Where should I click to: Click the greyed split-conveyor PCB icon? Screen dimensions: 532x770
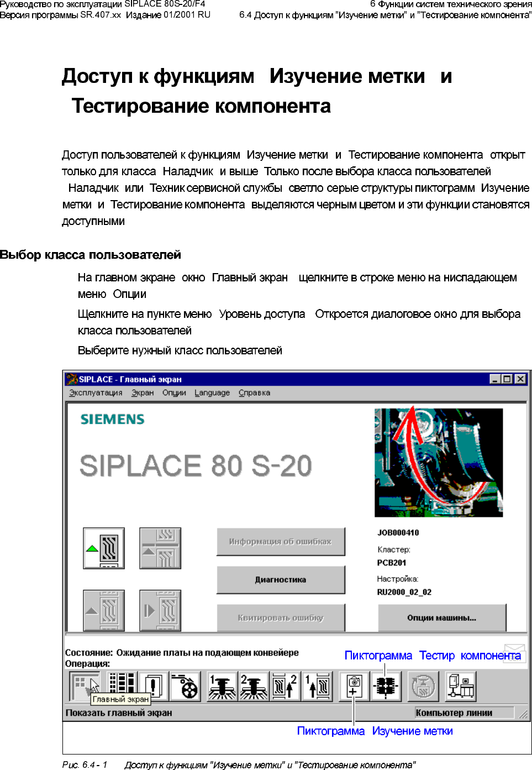point(160,548)
